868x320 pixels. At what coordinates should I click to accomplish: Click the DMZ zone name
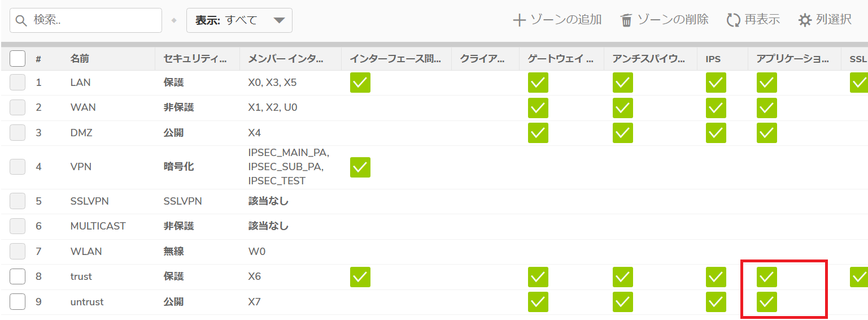81,133
